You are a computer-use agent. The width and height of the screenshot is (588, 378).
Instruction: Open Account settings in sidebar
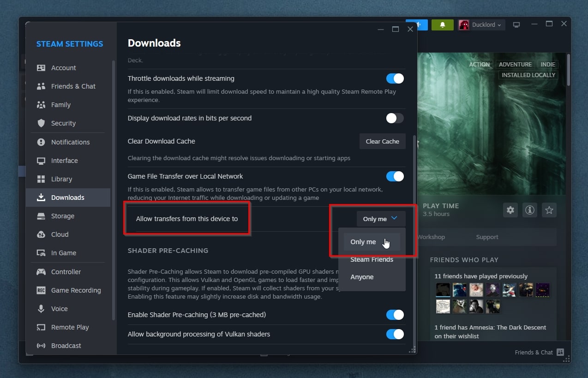coord(68,68)
